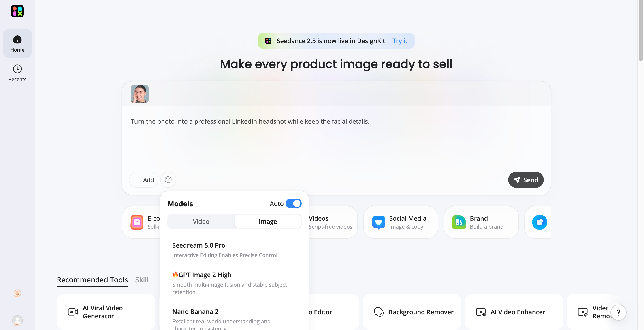Click the blue pie chart category icon
This screenshot has height=330, width=644.
[x=540, y=222]
